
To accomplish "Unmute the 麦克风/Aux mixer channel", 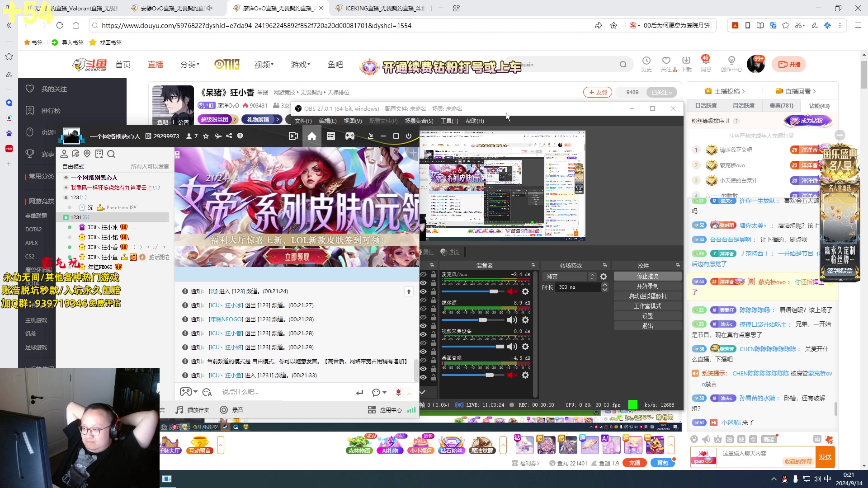I will point(512,291).
